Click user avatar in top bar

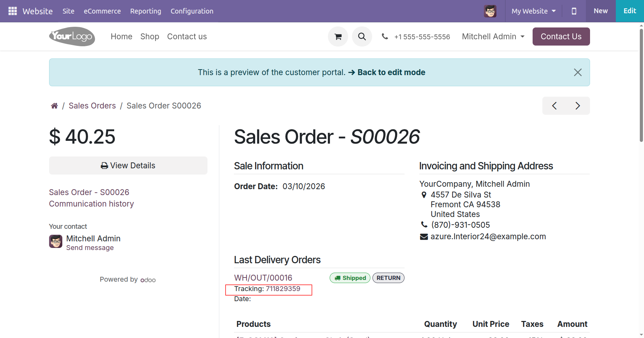click(490, 11)
